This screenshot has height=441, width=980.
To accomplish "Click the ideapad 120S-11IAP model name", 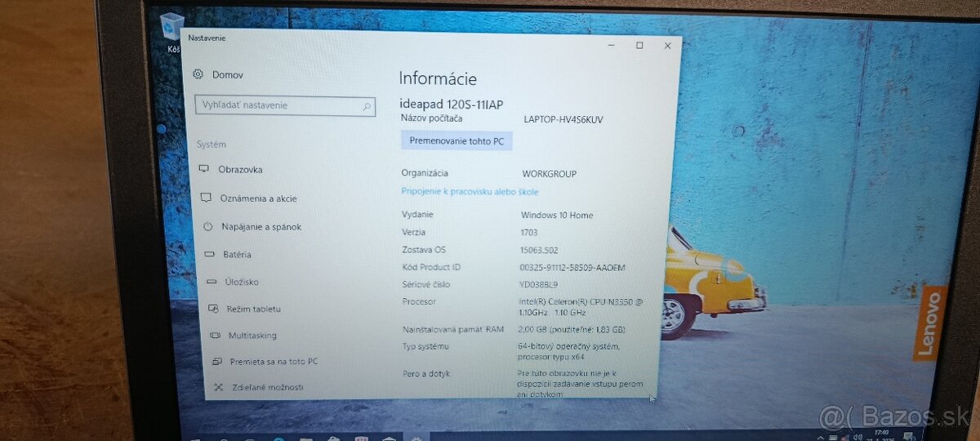I will (x=451, y=104).
